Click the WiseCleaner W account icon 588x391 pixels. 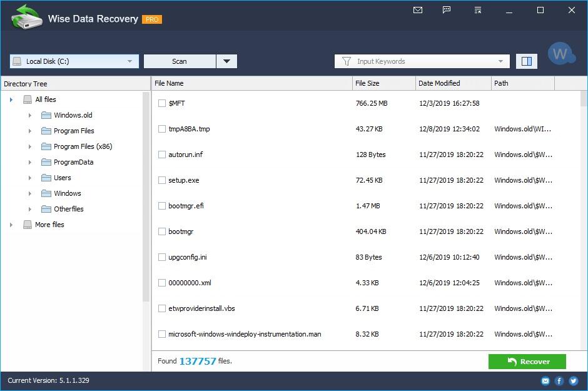click(561, 53)
